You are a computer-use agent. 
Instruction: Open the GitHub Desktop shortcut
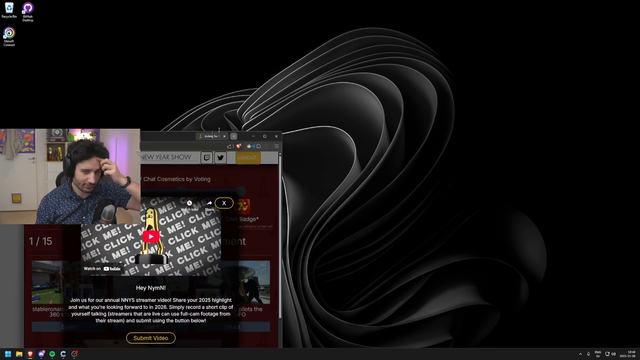(28, 11)
